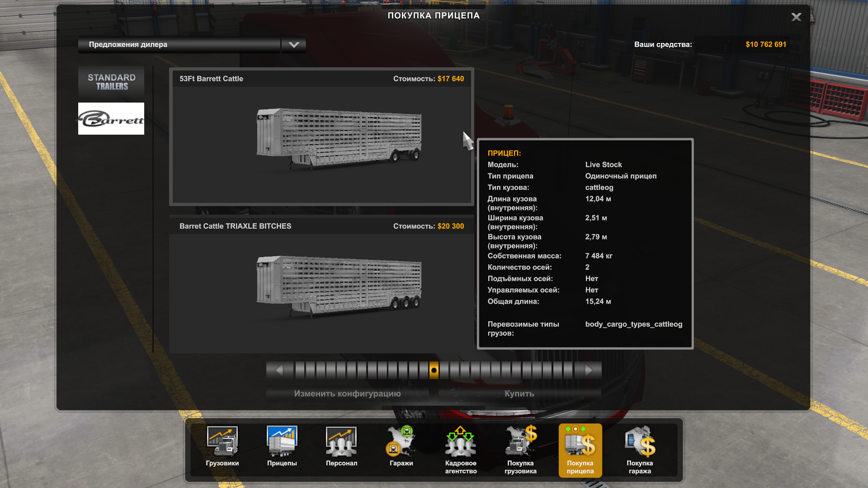Image resolution: width=868 pixels, height=488 pixels.
Task: Go to previous page with left arrow
Action: coord(279,371)
